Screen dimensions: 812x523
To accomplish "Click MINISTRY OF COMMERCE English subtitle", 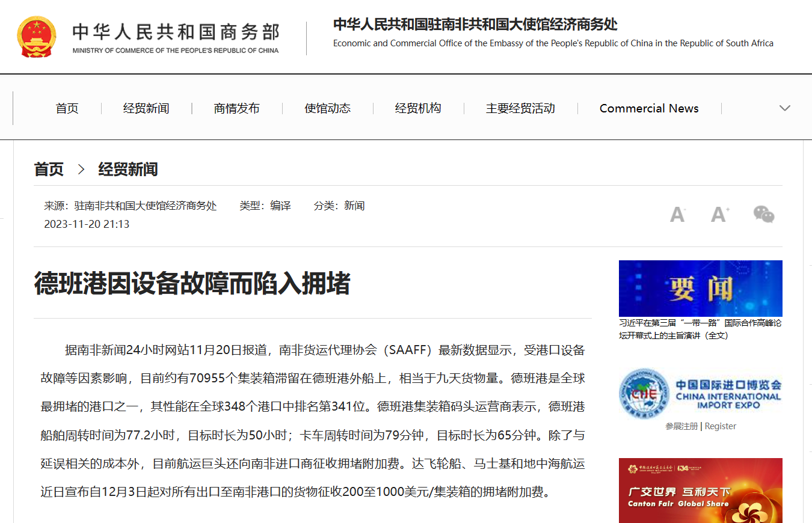I will [x=176, y=50].
